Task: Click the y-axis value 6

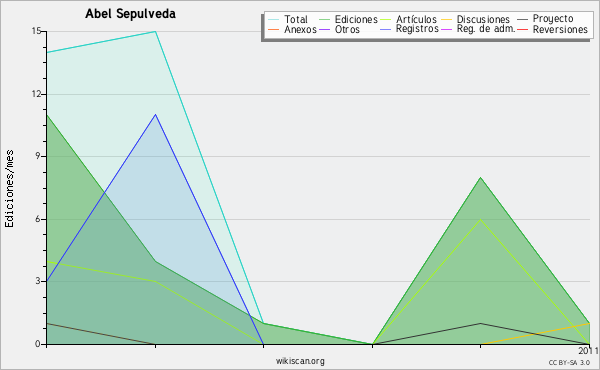Action: pos(38,219)
